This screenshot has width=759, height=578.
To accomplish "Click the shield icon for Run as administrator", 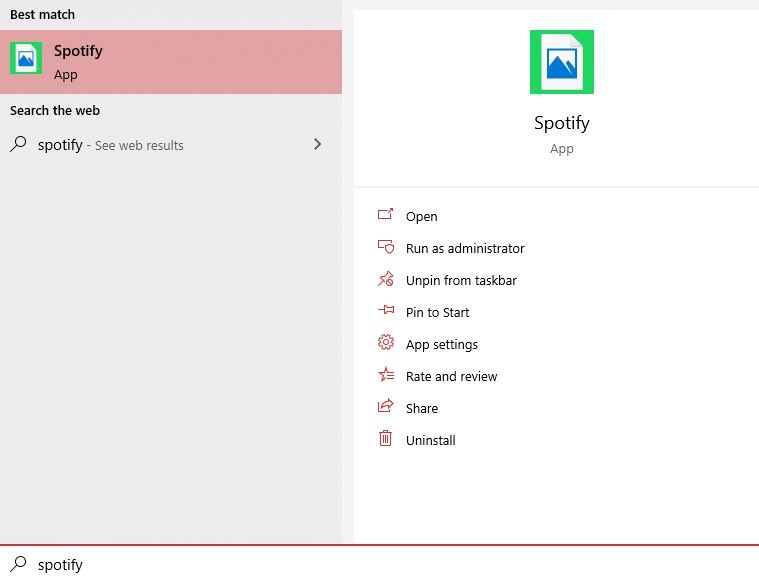I will point(386,247).
